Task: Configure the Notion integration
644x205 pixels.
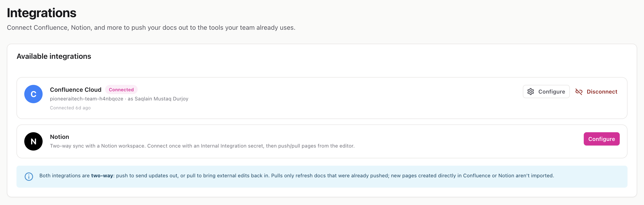Action: pyautogui.click(x=601, y=139)
